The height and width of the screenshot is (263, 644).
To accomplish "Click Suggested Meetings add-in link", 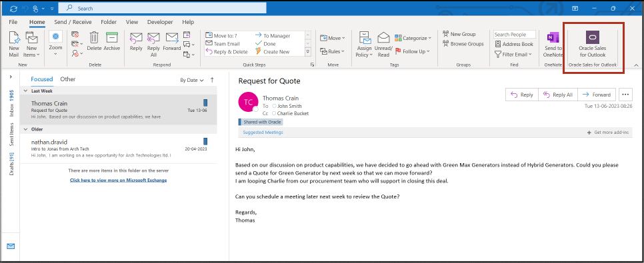I will click(263, 132).
